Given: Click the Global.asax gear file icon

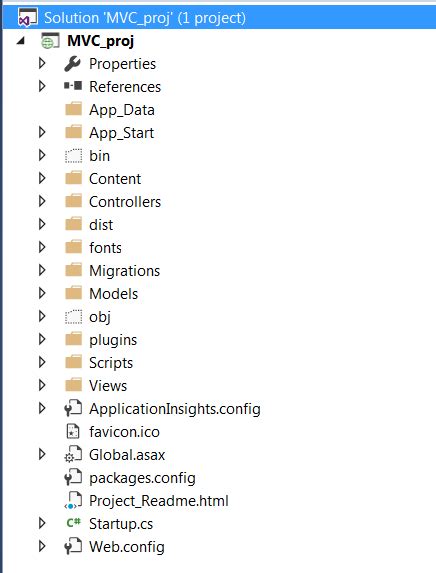Looking at the screenshot, I should point(73,455).
